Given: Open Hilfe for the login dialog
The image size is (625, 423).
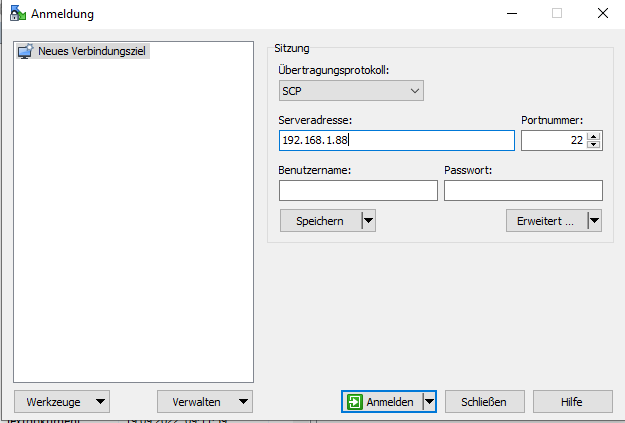Looking at the screenshot, I should [x=571, y=401].
